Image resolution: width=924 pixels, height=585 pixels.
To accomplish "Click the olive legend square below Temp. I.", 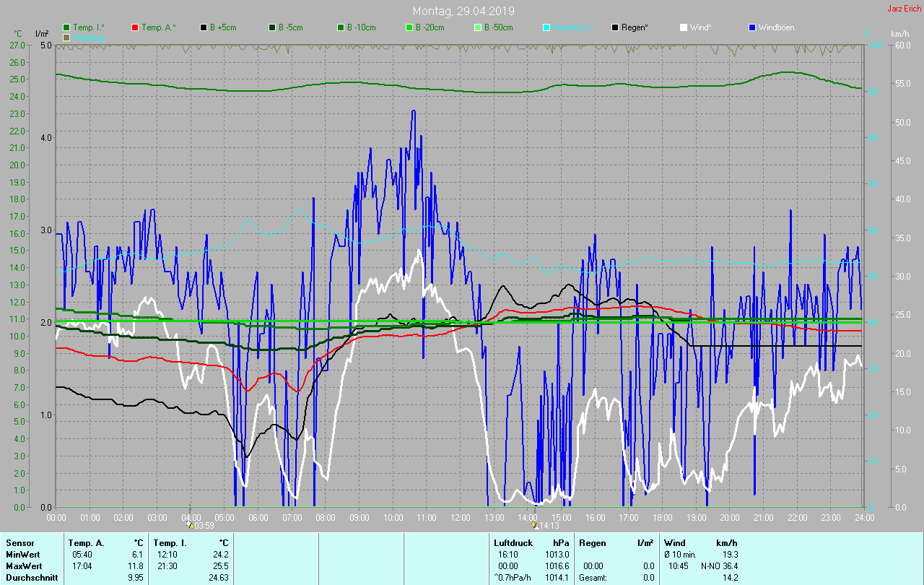I will pos(67,37).
